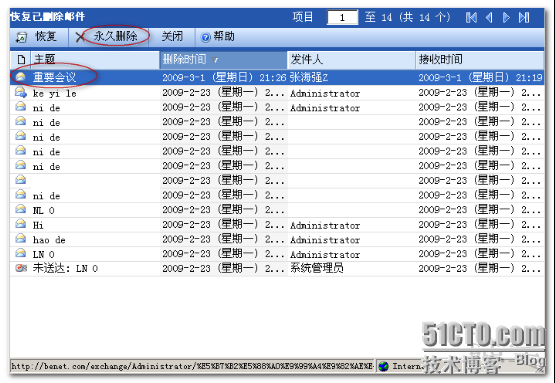
Task: Click the document type column header icon
Action: (x=21, y=59)
